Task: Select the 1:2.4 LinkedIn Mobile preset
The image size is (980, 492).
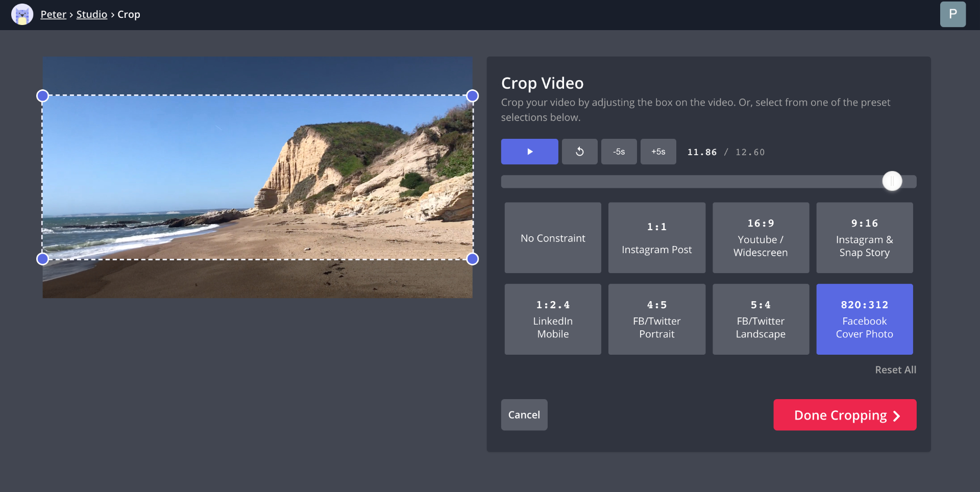Action: click(x=553, y=319)
